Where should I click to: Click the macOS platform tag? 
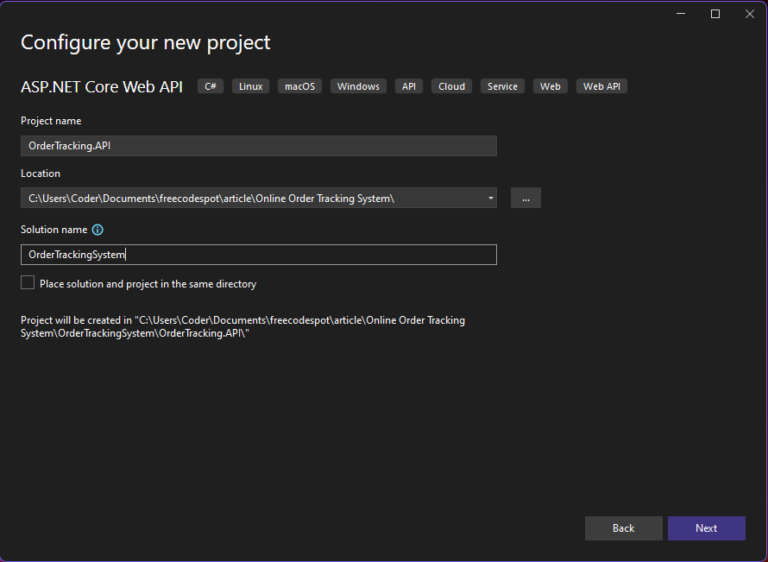[x=300, y=87]
